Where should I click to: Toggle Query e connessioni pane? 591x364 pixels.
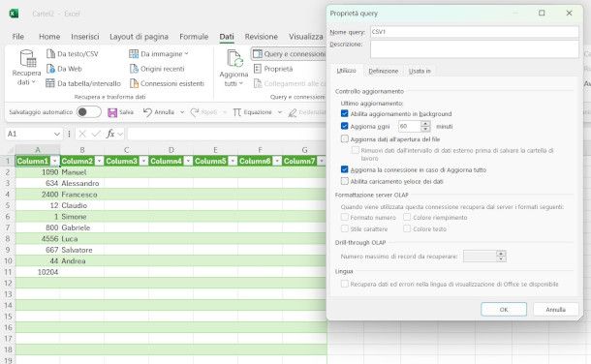click(289, 54)
